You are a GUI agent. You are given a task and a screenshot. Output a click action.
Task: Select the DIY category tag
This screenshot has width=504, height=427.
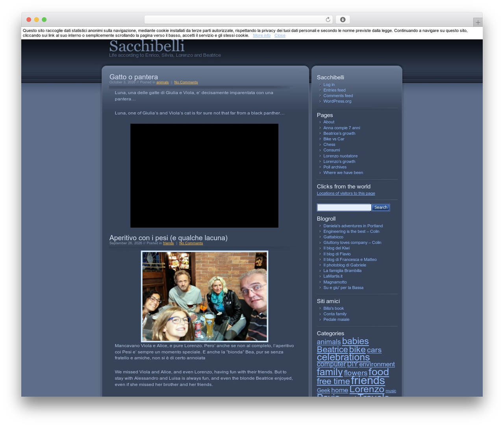[x=352, y=364]
